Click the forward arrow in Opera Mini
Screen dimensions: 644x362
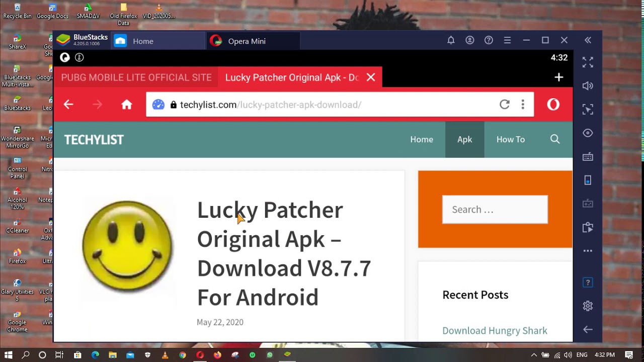click(x=98, y=105)
